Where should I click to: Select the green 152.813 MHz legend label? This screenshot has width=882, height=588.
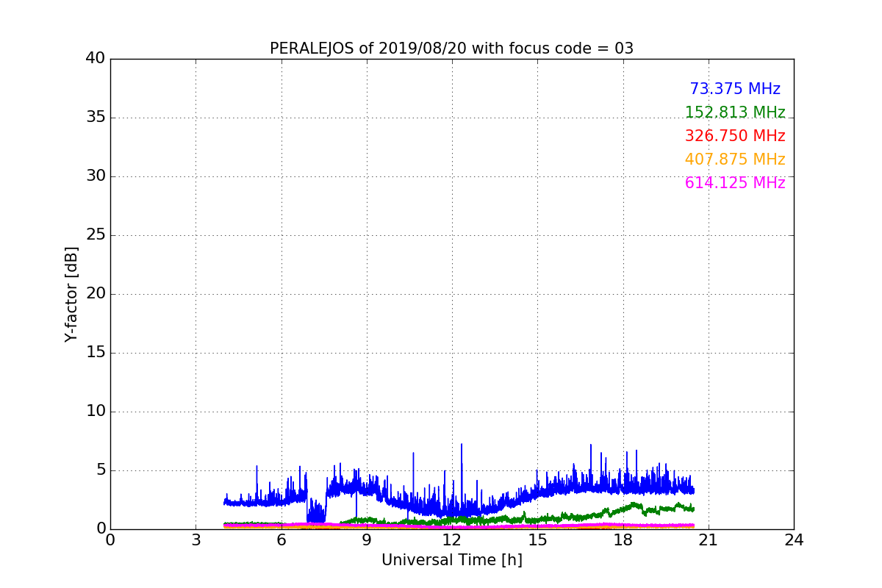(x=735, y=112)
